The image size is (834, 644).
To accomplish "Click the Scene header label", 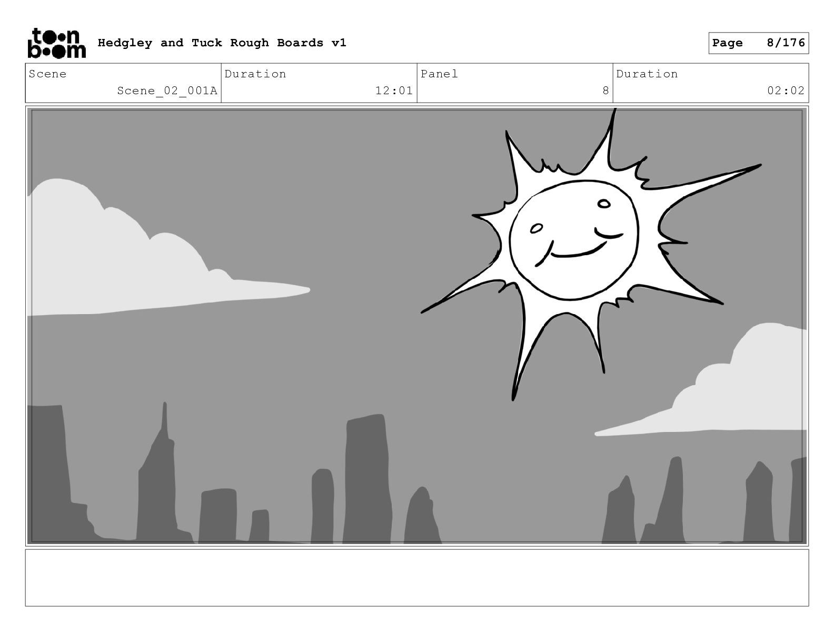I will tap(47, 74).
